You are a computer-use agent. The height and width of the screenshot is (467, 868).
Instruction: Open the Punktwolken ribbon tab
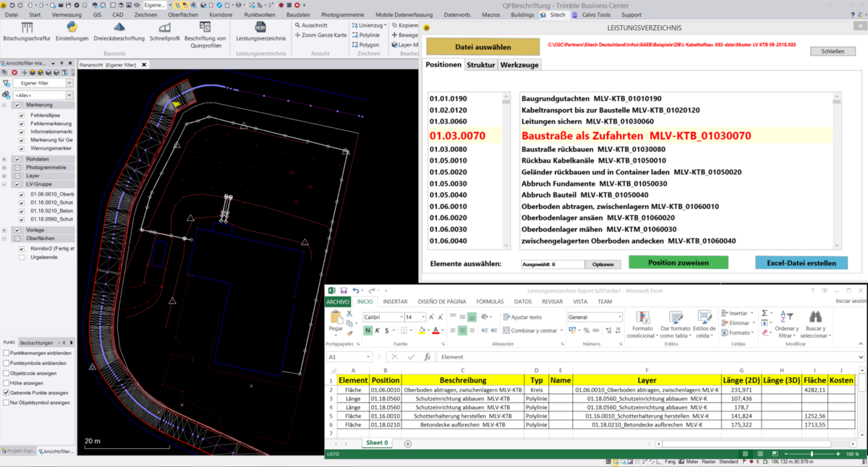point(259,14)
